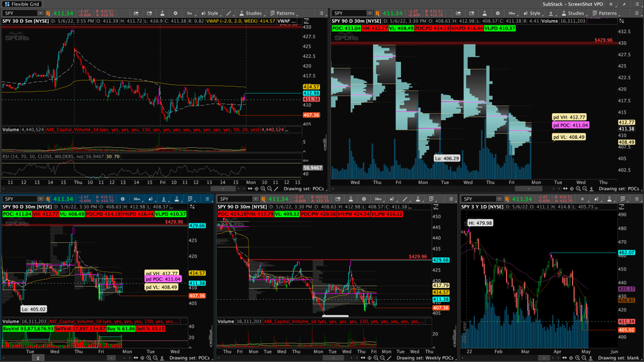Image resolution: width=644 pixels, height=362 pixels.
Task: Open share icon in upper-right volume profile chart
Action: point(458,13)
